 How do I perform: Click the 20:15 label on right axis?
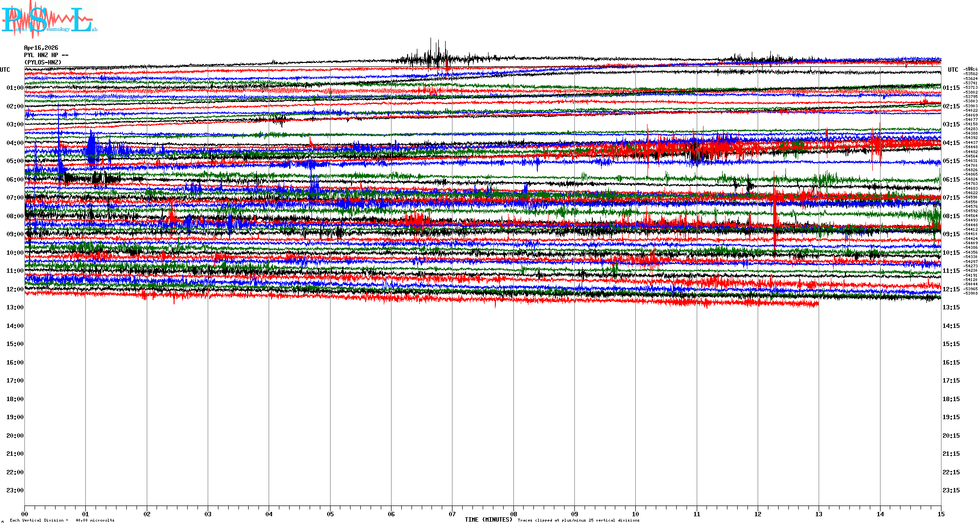[x=951, y=436]
